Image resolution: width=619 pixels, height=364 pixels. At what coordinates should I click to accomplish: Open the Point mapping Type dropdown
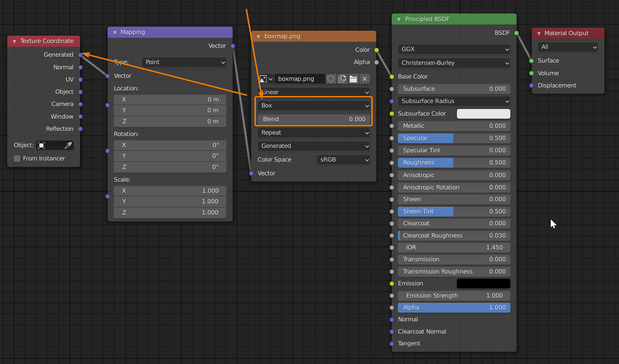coord(184,62)
